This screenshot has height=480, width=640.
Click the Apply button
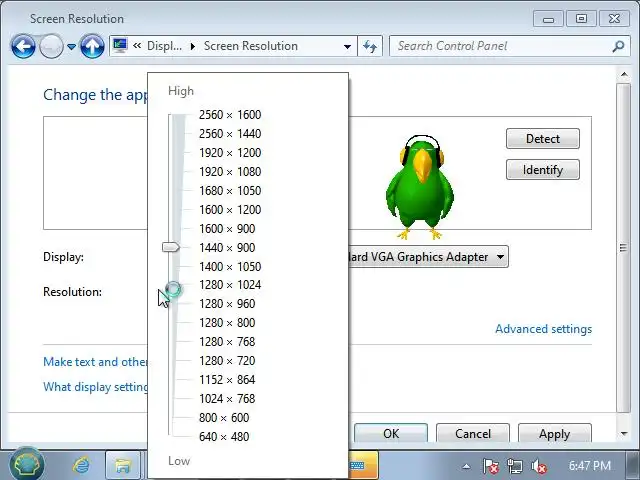click(x=554, y=433)
